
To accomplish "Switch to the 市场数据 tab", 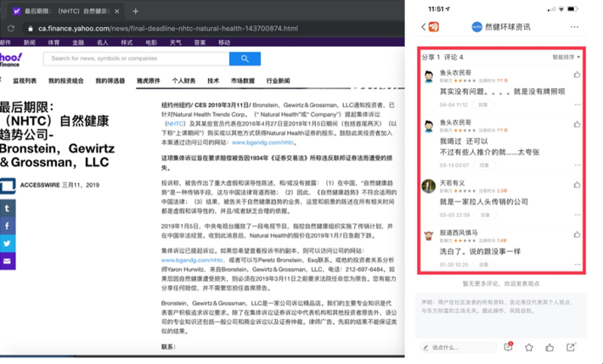I will [x=243, y=81].
